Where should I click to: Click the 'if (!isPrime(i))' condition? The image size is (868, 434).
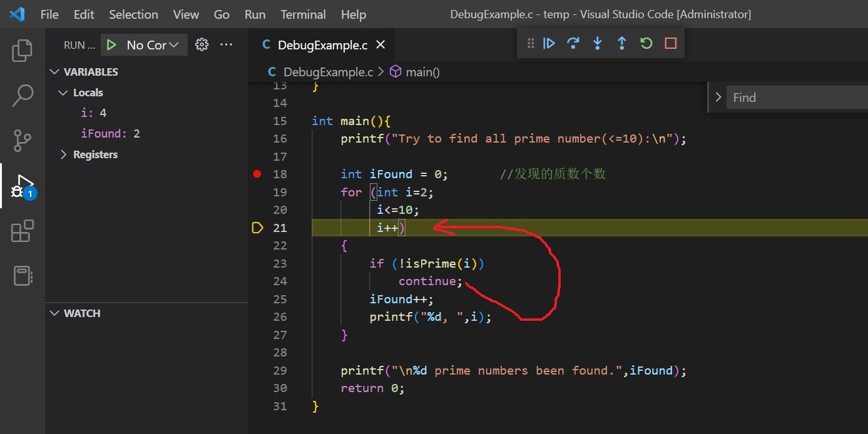[x=427, y=264]
